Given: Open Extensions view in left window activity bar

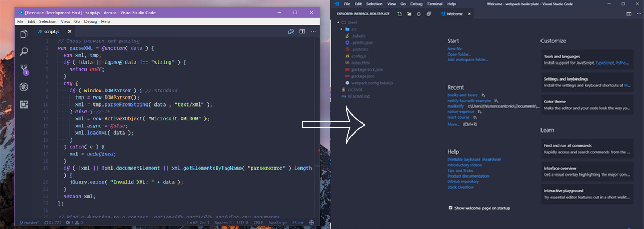Looking at the screenshot, I should click(23, 104).
